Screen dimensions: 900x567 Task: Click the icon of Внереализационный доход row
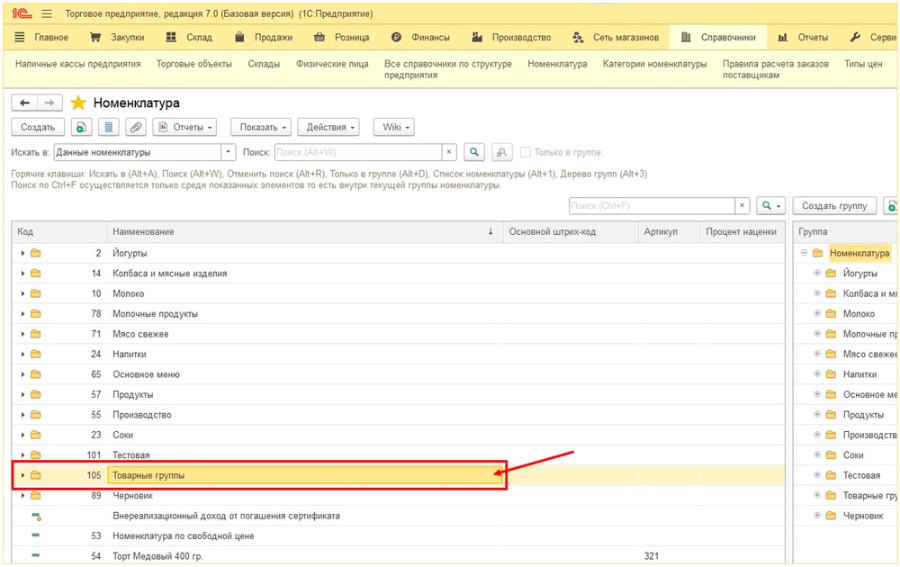pyautogui.click(x=36, y=516)
